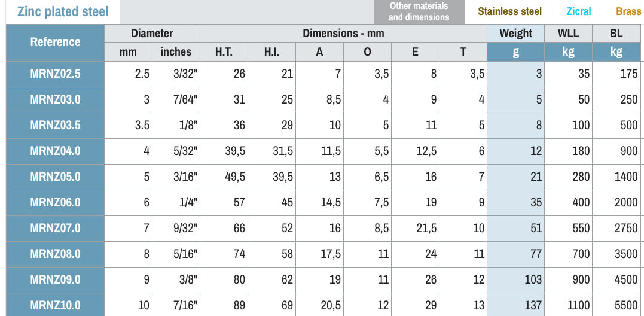Select the Zinc plated steel tab
644x316 pixels.
tap(63, 11)
